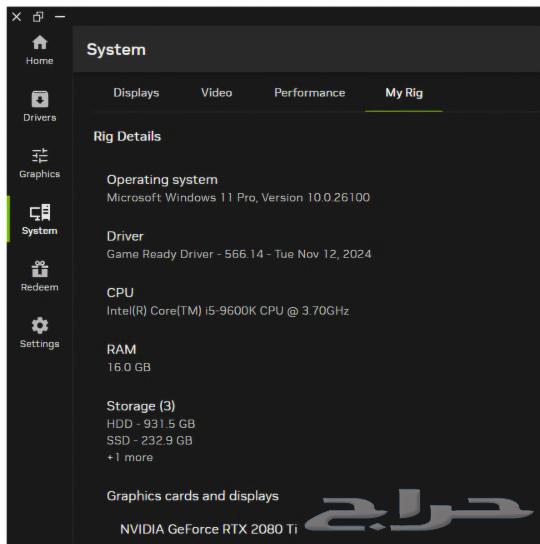Go to the Drivers section icon
Image resolution: width=540 pixels, height=544 pixels.
(x=40, y=99)
